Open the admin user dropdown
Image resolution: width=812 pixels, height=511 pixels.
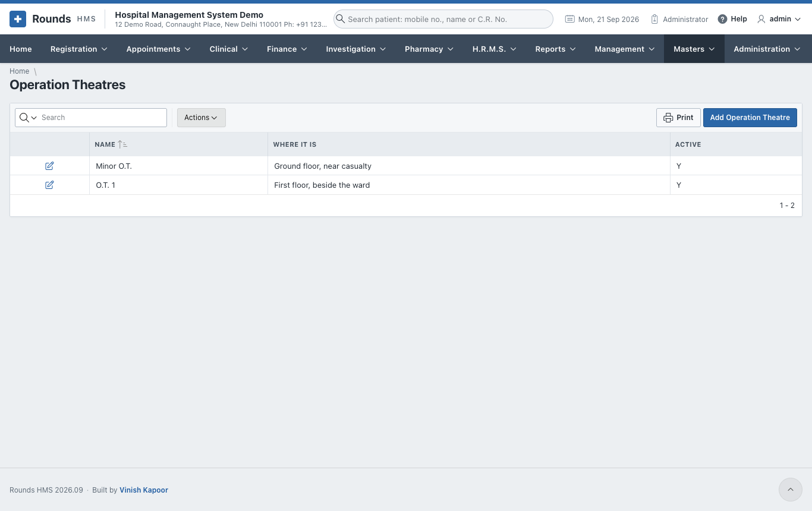(779, 19)
